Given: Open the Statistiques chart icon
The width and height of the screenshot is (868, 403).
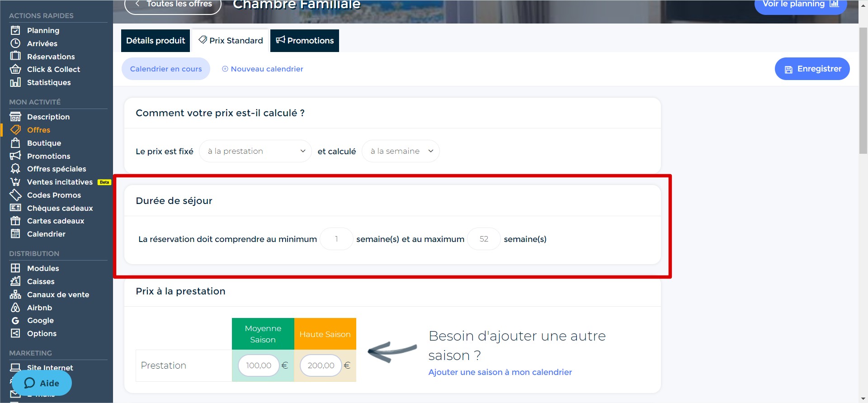Looking at the screenshot, I should pyautogui.click(x=15, y=82).
